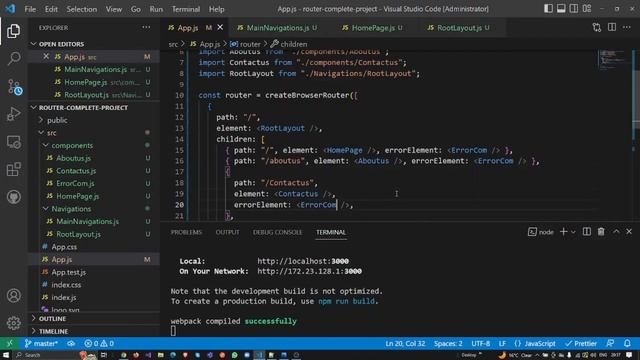Open the Edit menu

coord(51,9)
